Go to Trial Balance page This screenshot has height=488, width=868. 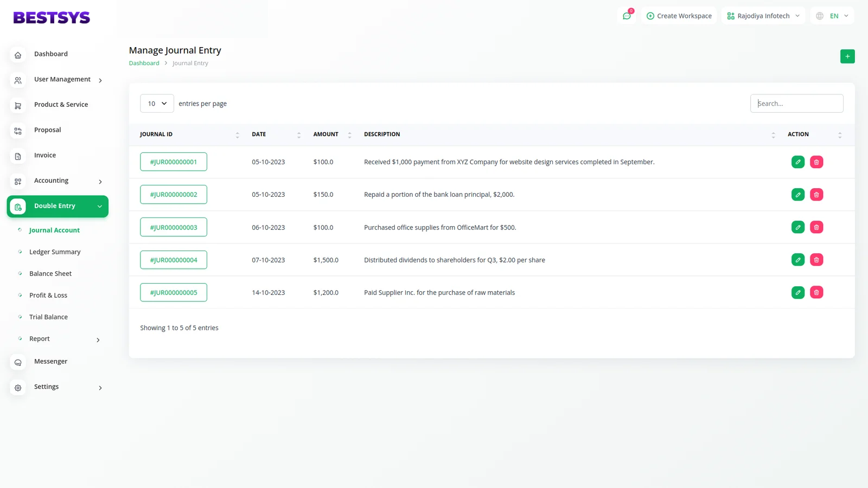click(48, 317)
